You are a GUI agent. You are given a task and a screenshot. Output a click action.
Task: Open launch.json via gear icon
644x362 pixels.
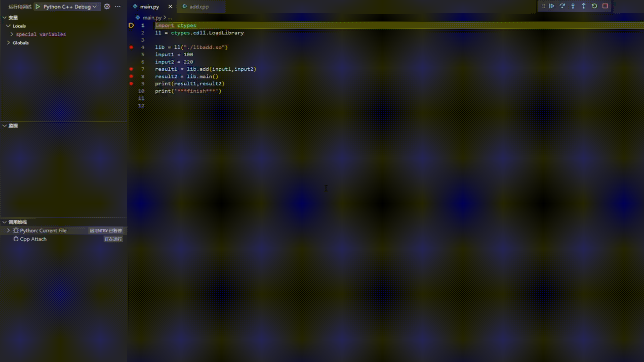(107, 7)
